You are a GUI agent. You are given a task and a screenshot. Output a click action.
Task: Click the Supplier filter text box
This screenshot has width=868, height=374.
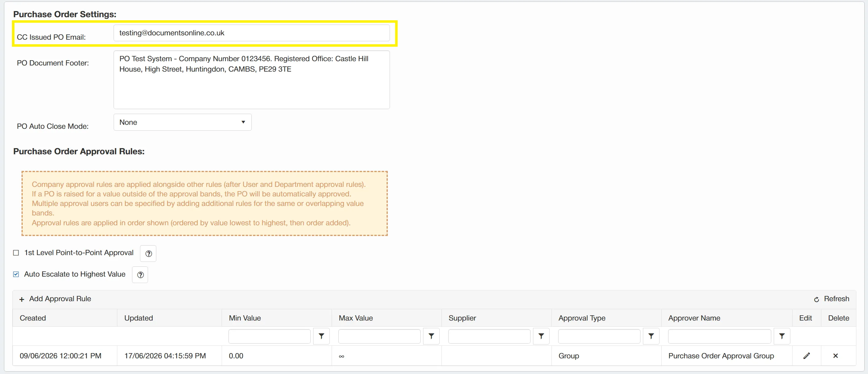489,336
